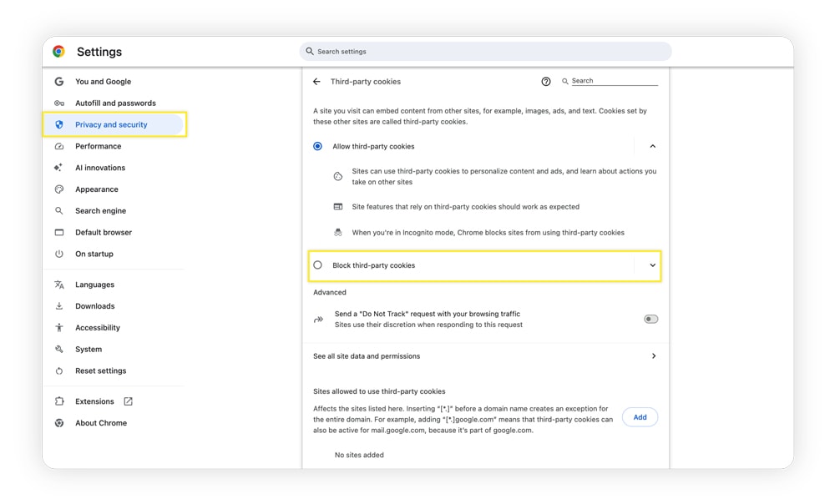Select Allow third-party cookies

pyautogui.click(x=317, y=146)
